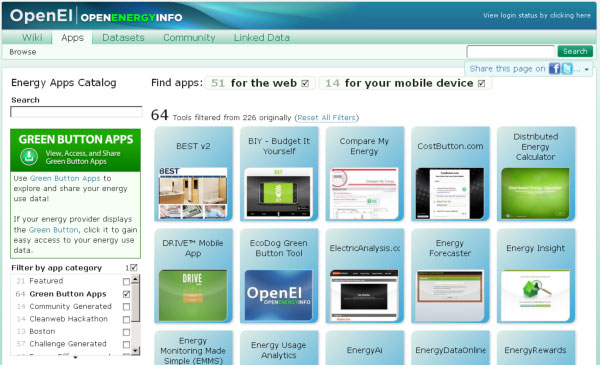
Task: Toggle the 'for the web' checkbox
Action: coord(305,83)
